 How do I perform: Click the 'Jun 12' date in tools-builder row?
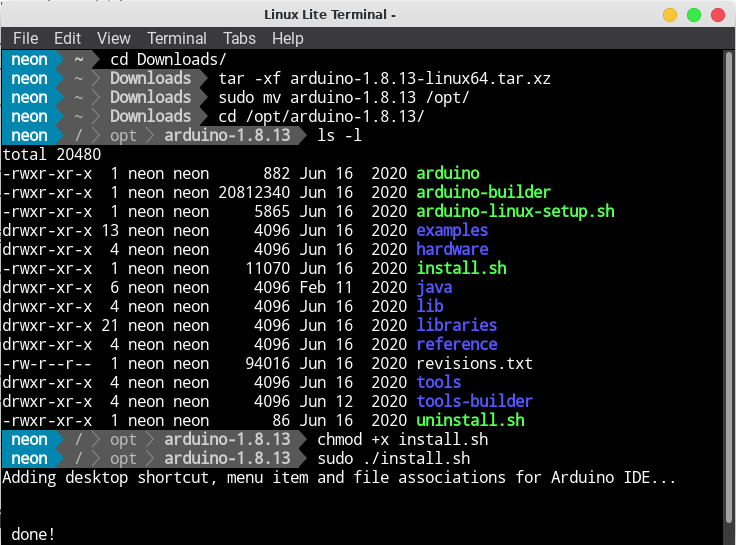coord(326,401)
